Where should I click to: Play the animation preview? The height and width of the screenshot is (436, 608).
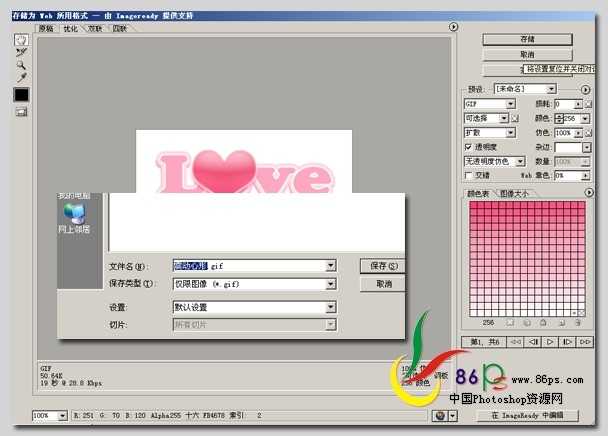pyautogui.click(x=550, y=342)
